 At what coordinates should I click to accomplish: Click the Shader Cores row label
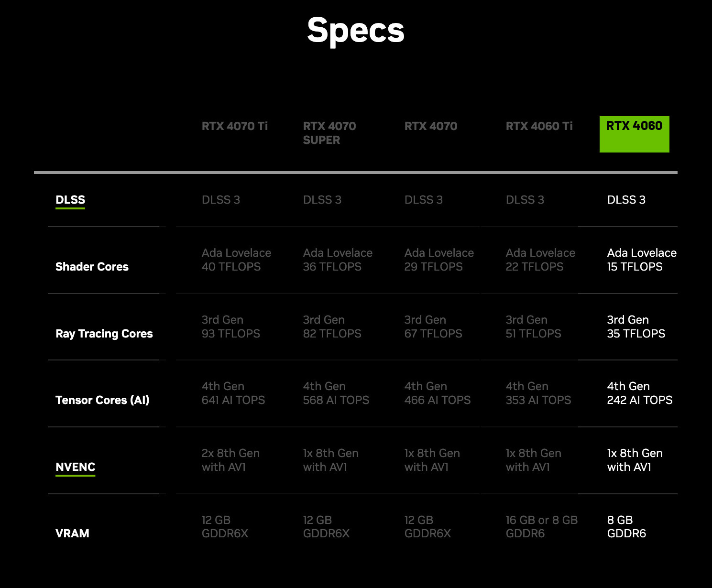(x=92, y=267)
